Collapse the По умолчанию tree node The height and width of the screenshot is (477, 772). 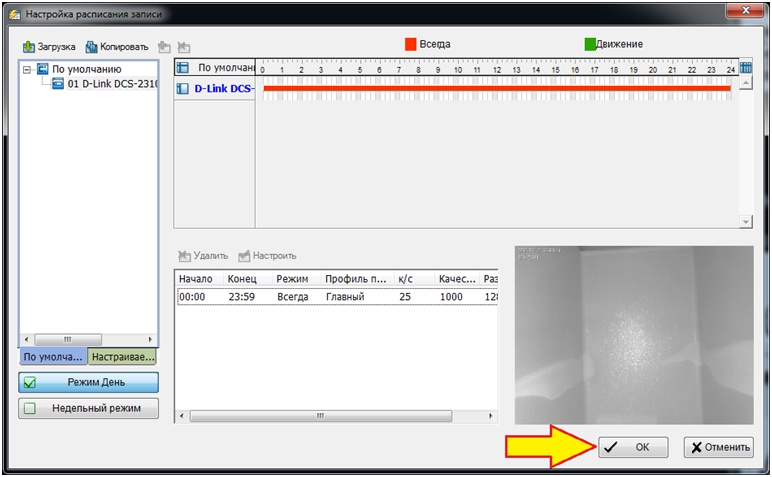coord(27,70)
